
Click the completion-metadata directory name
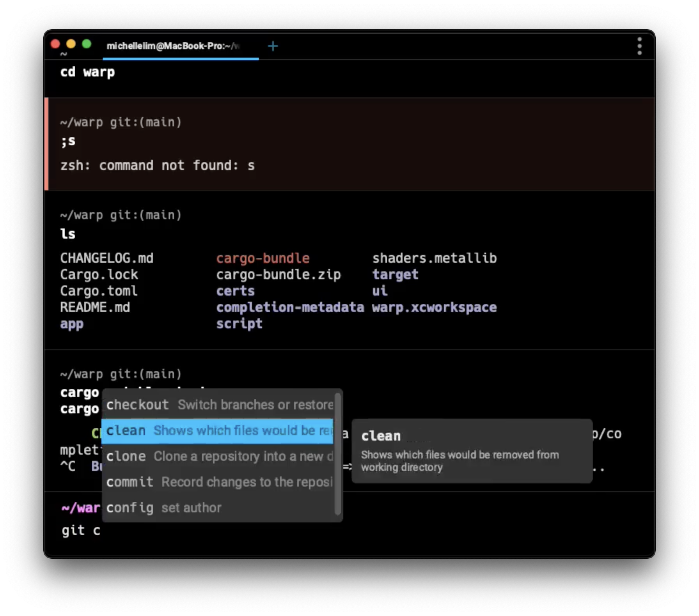coord(290,308)
